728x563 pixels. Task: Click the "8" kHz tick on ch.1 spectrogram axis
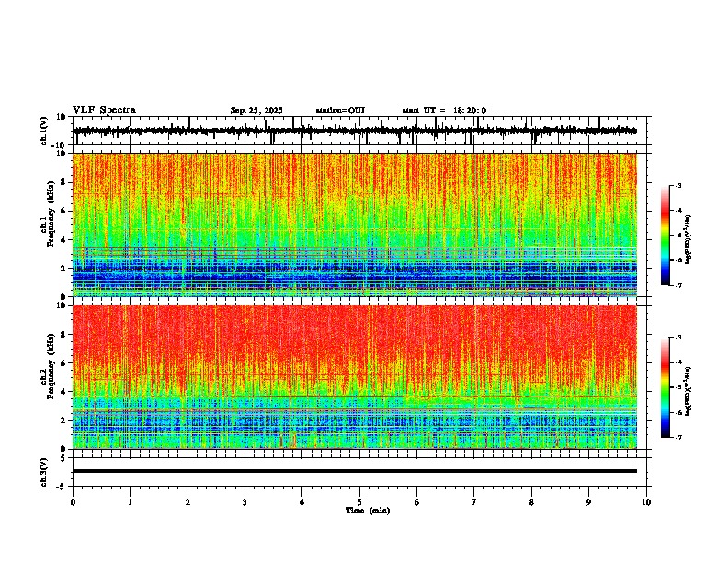(64, 182)
